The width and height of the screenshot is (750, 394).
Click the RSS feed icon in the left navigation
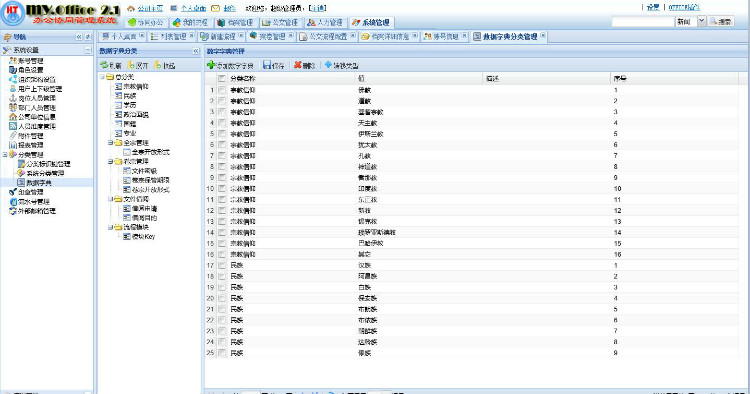[13, 126]
